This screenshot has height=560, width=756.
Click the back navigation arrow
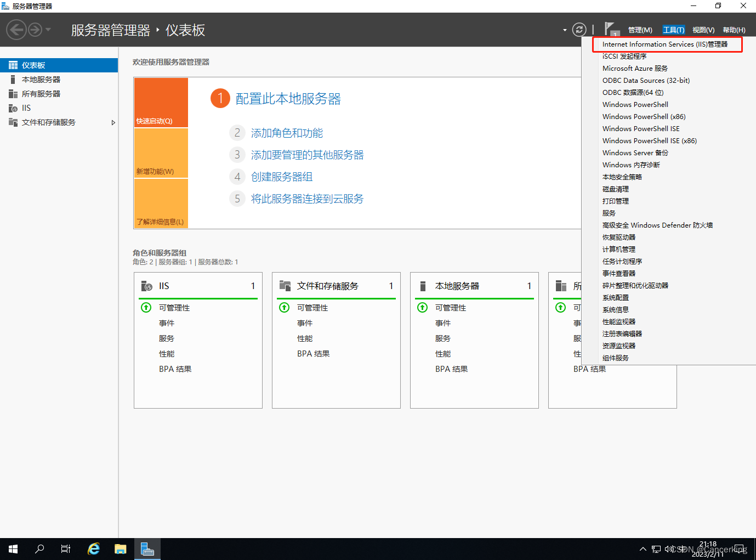coord(16,30)
